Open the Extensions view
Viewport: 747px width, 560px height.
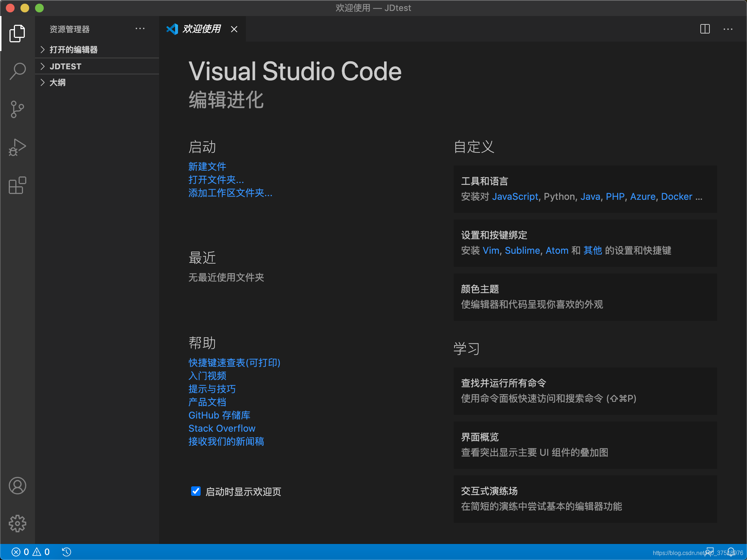(x=17, y=186)
